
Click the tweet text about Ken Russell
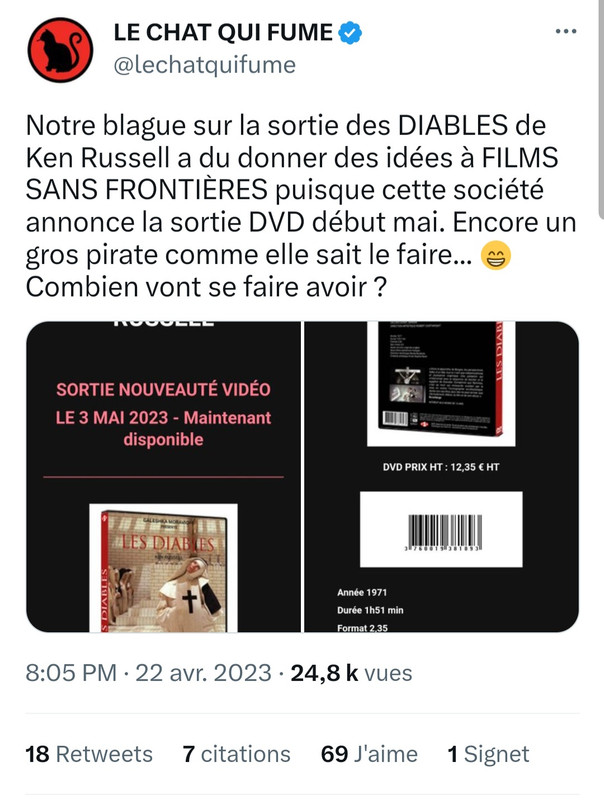point(301,206)
